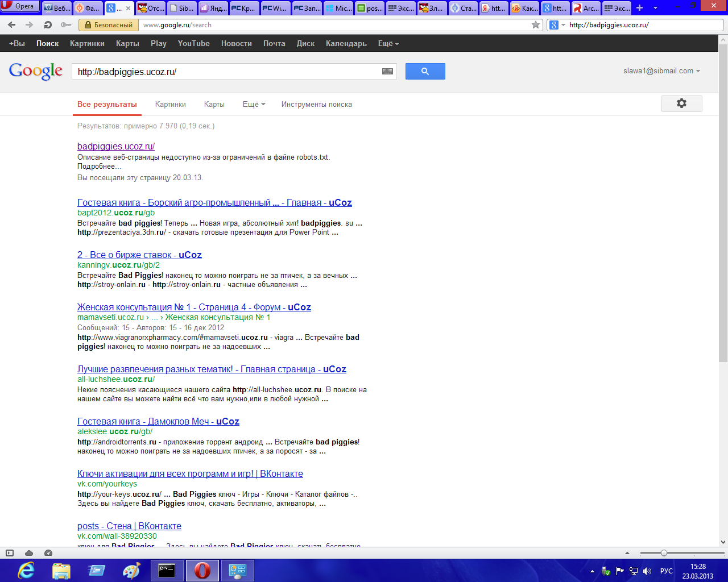Go back to the previous page

12,25
